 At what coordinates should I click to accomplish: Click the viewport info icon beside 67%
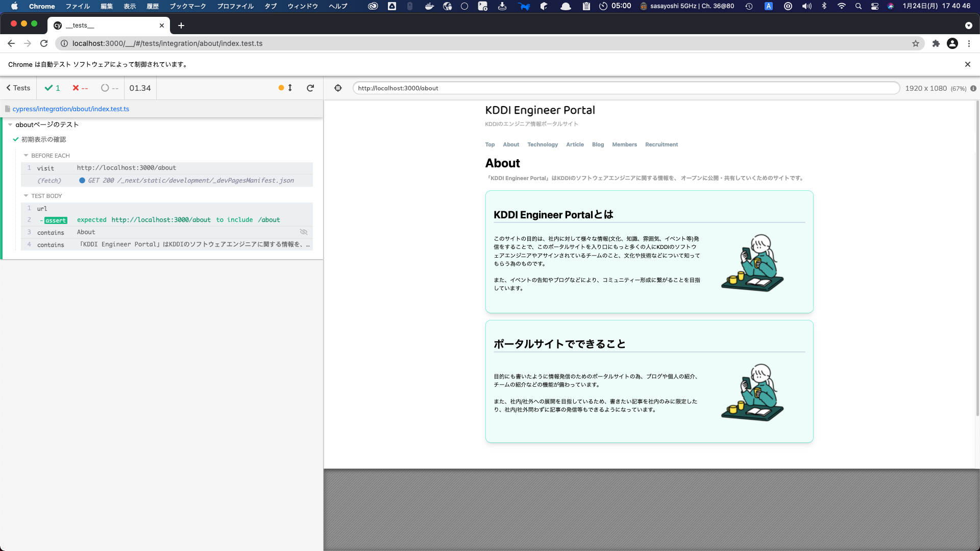coord(973,88)
